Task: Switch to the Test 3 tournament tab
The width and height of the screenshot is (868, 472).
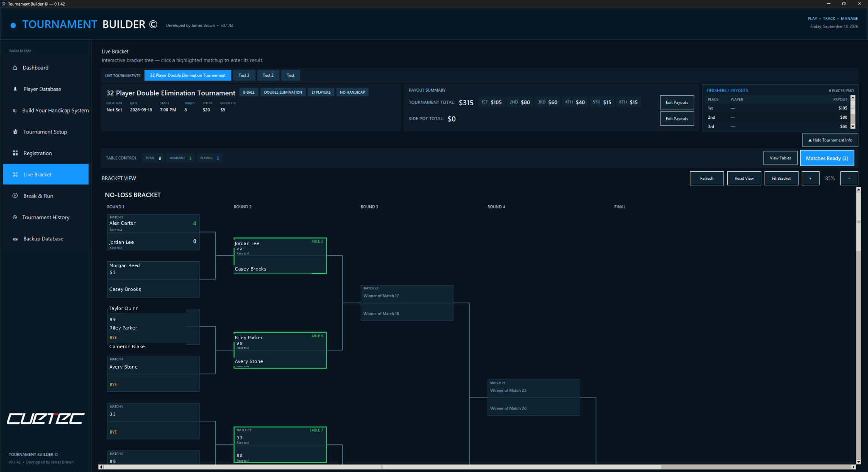Action: (244, 75)
